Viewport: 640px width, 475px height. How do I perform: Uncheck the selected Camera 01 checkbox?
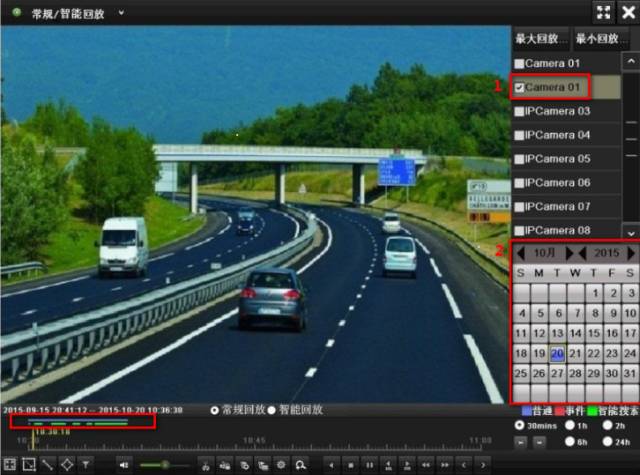click(519, 87)
